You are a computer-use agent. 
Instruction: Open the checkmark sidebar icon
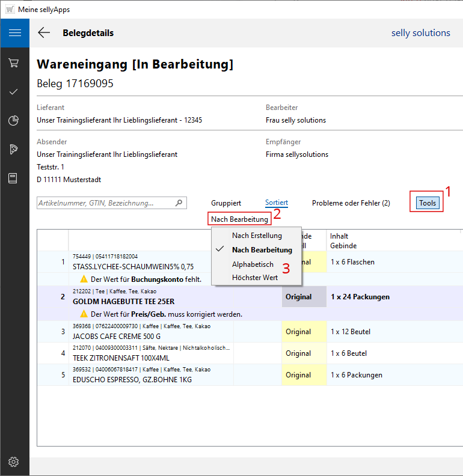[x=14, y=92]
